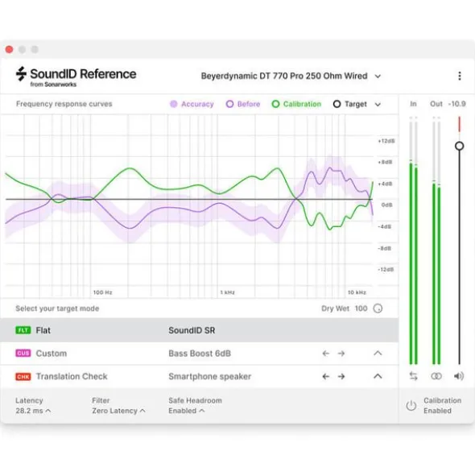Click the In meter label

[413, 104]
